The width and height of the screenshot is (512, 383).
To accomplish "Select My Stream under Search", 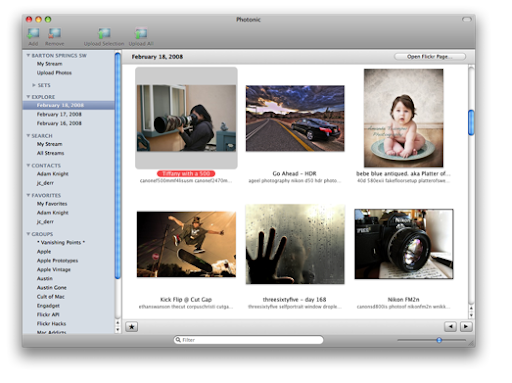I will point(50,144).
